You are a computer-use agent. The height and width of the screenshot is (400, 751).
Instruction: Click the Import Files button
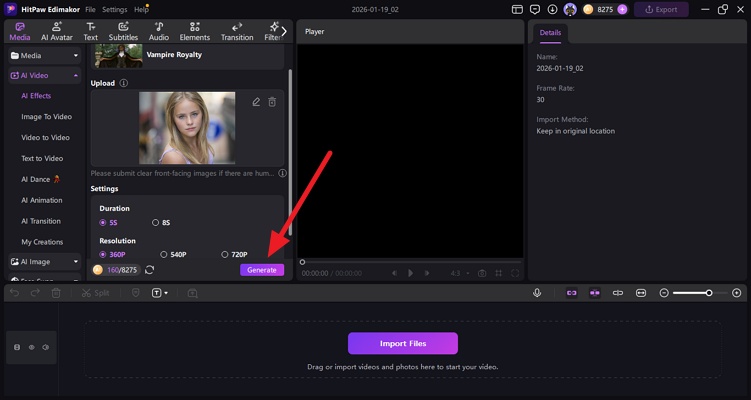click(402, 343)
